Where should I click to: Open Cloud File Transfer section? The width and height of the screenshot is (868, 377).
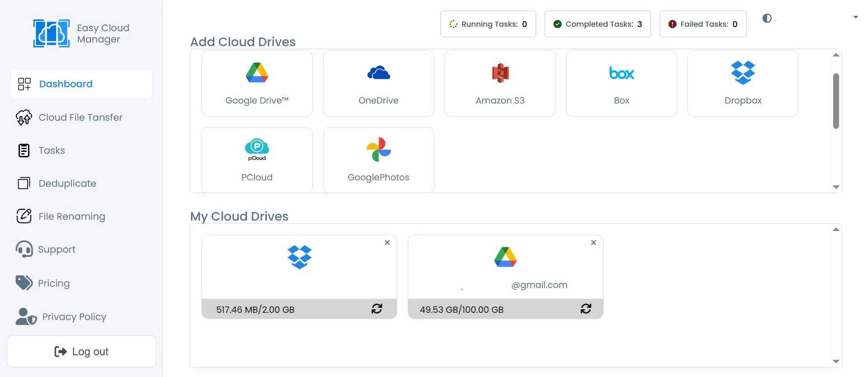click(81, 118)
